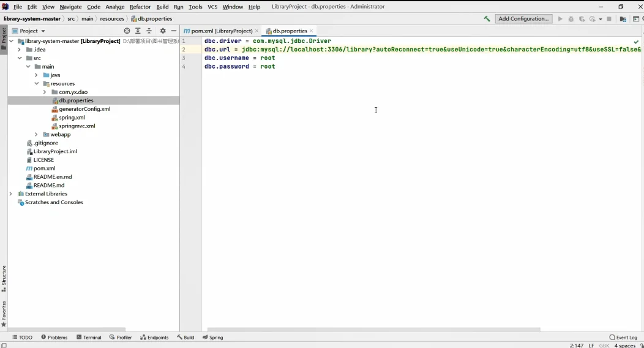Click the src breadcrumb in the navigation bar
This screenshot has width=644, height=348.
pyautogui.click(x=71, y=19)
